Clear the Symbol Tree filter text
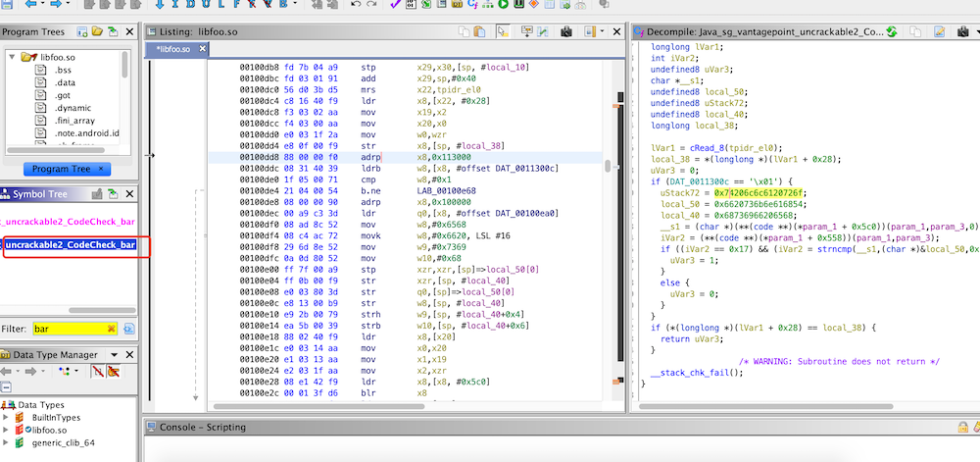This screenshot has width=980, height=462. click(112, 328)
